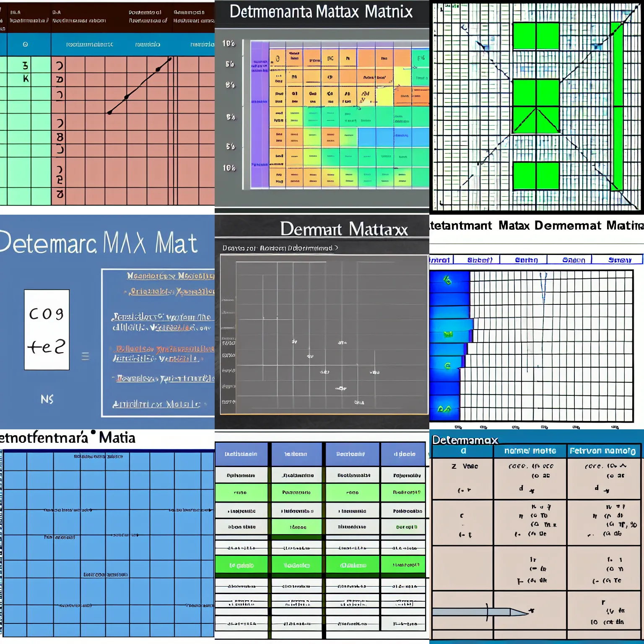The image size is (644, 644).
Task: Click the 'NS' label under the white card
Action: (47, 399)
